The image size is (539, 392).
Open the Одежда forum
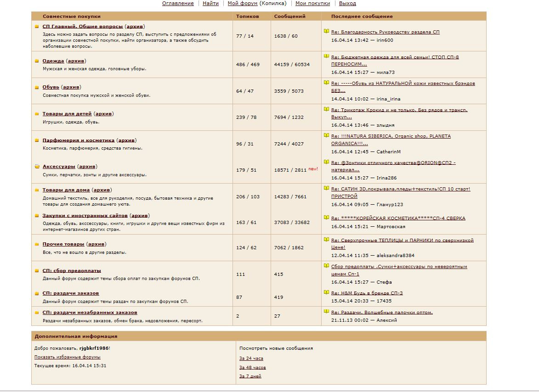point(53,61)
